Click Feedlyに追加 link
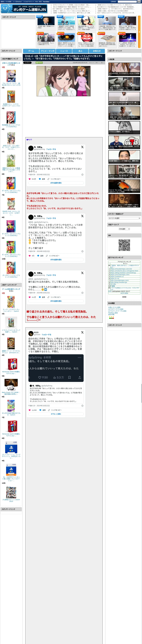 [x=113, y=313]
